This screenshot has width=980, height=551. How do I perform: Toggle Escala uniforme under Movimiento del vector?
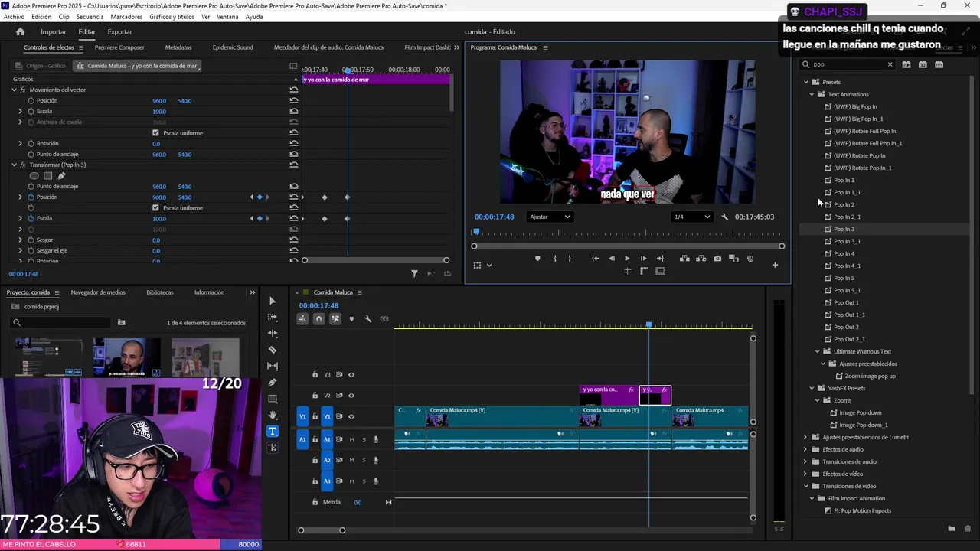click(x=155, y=133)
